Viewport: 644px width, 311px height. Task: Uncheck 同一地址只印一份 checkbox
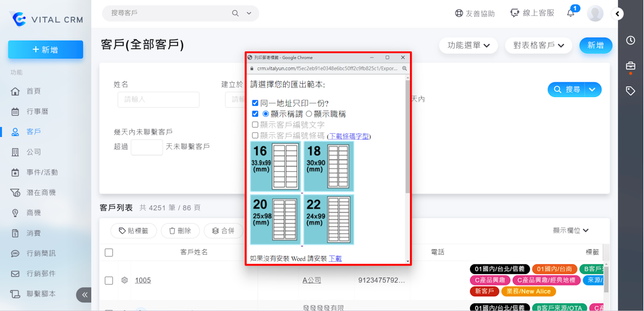pyautogui.click(x=255, y=103)
